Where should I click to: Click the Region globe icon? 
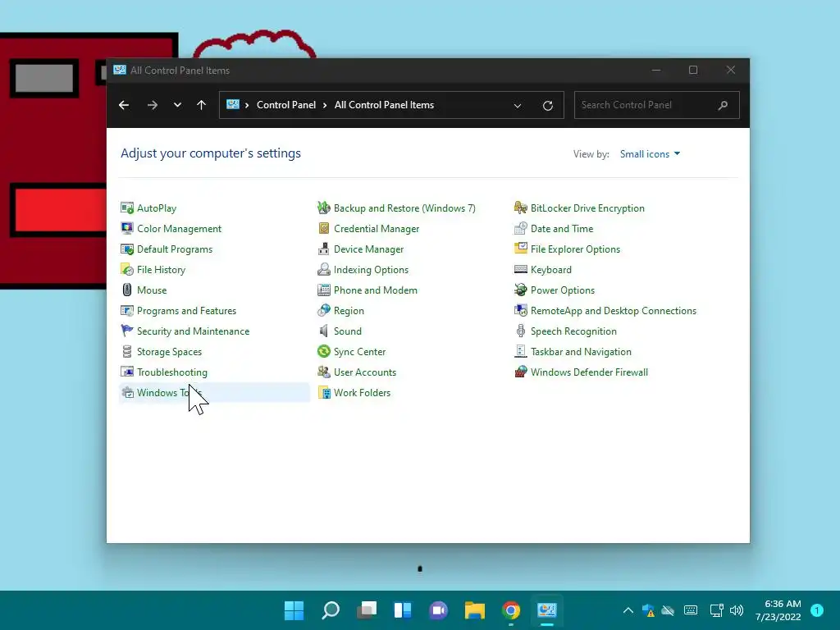[x=323, y=311]
